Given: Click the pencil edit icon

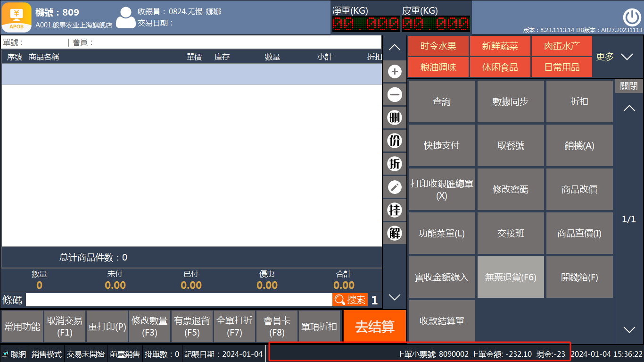Looking at the screenshot, I should [395, 187].
